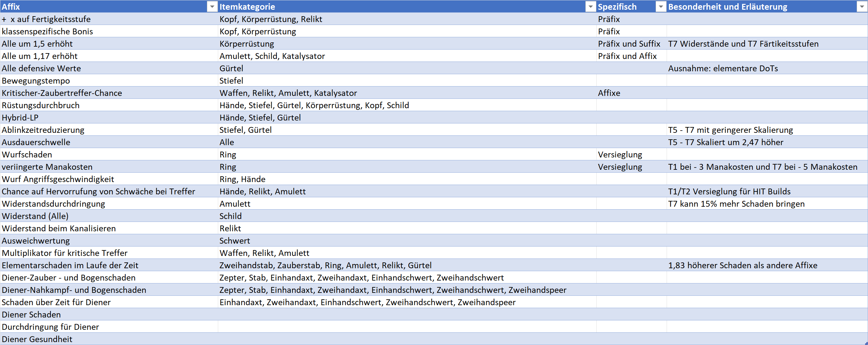Select 'Schaden über Zeit für Diener' cell
This screenshot has height=345, width=868.
click(x=109, y=302)
